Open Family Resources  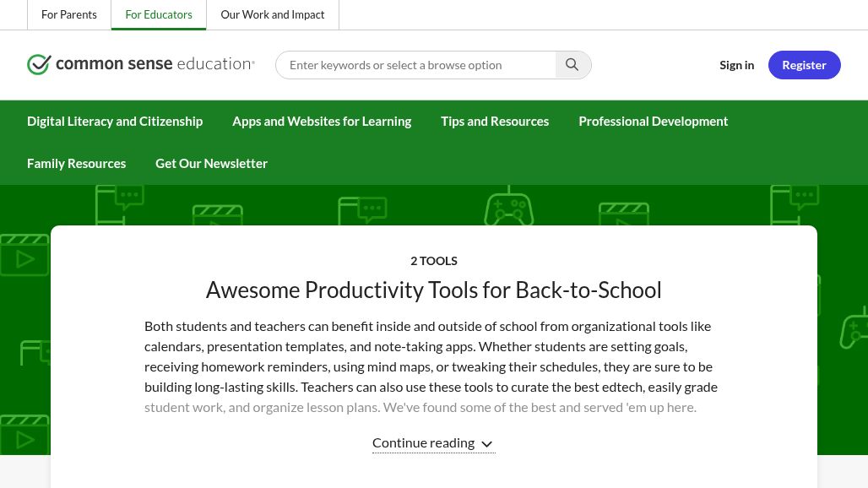(x=76, y=163)
